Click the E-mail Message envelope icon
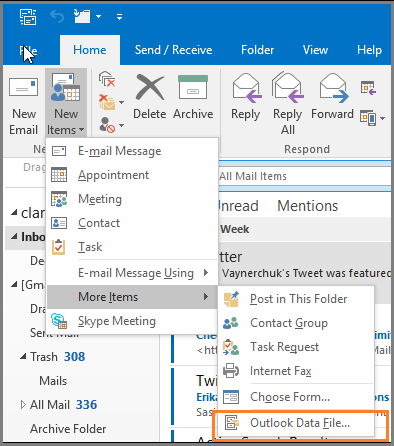This screenshot has width=394, height=446. pos(59,151)
